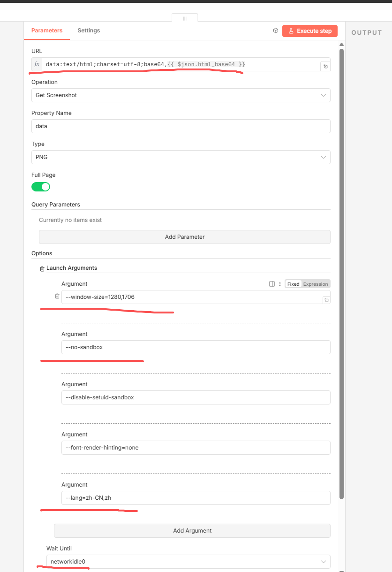Open the Operation dropdown showing Get Screenshot
The width and height of the screenshot is (392, 572).
tap(181, 95)
